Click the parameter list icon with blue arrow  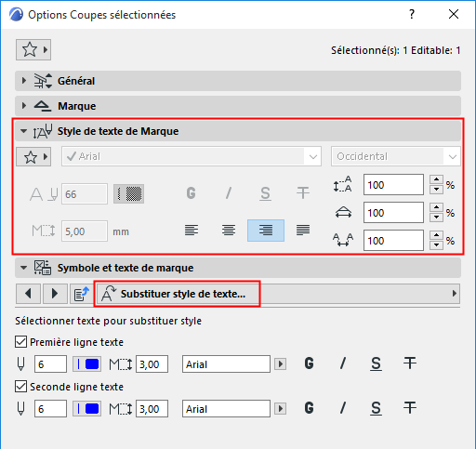[x=82, y=294]
